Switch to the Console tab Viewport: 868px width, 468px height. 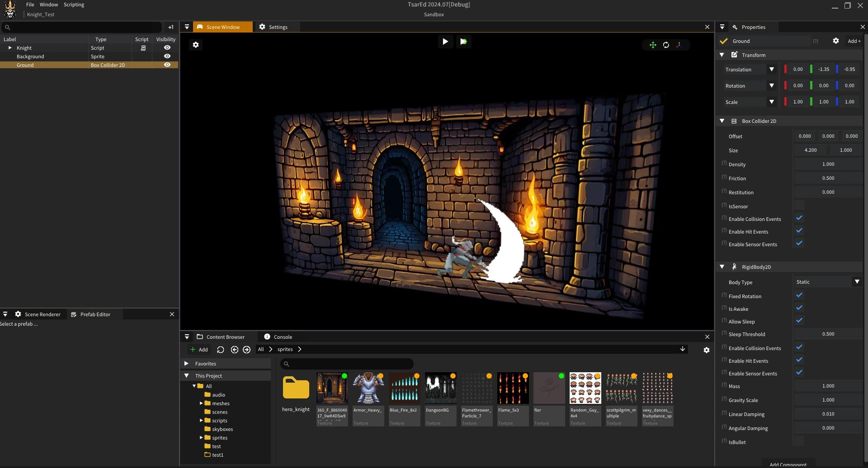[278, 337]
